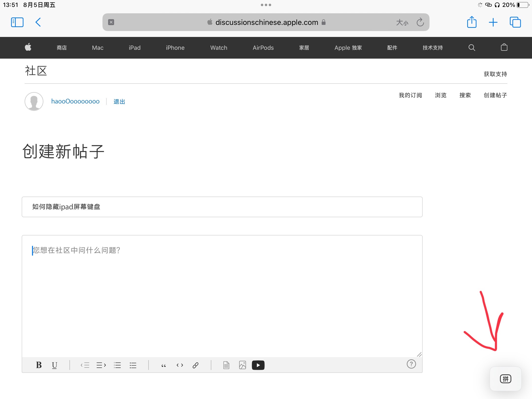
Task: Insert a hyperlink using link icon
Action: (x=196, y=365)
